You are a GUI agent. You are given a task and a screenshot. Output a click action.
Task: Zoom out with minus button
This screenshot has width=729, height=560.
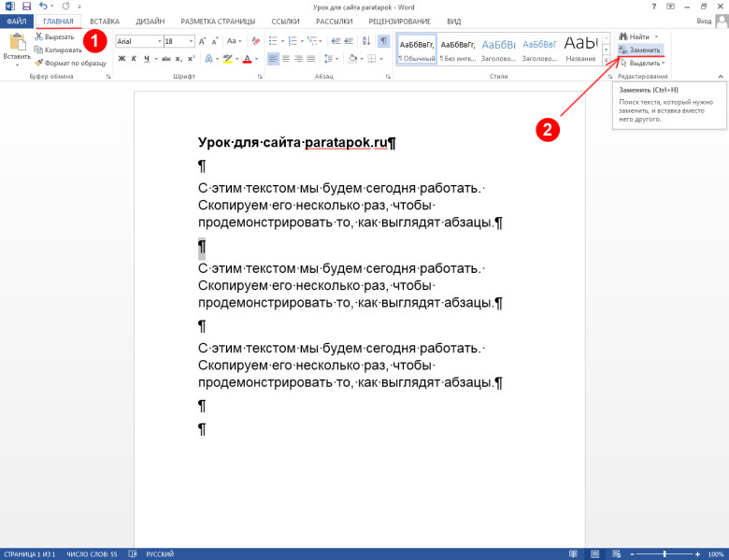point(632,554)
